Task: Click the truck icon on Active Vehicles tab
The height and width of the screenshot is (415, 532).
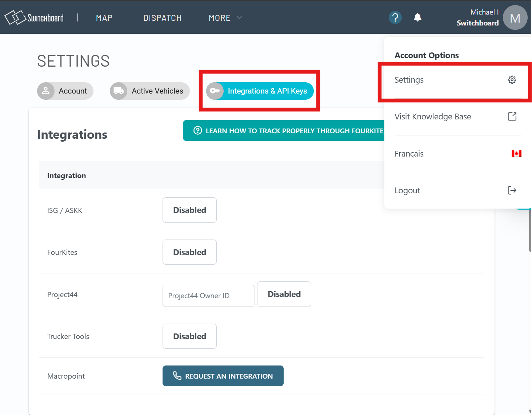Action: [119, 91]
